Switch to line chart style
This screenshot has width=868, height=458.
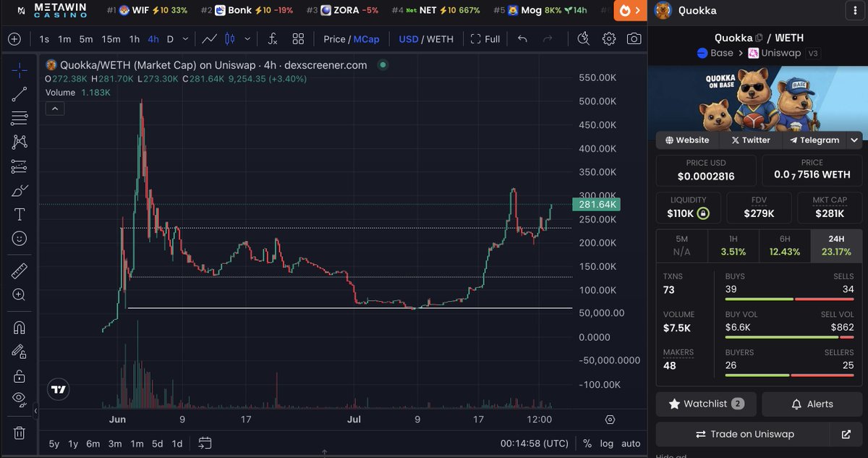(x=209, y=39)
